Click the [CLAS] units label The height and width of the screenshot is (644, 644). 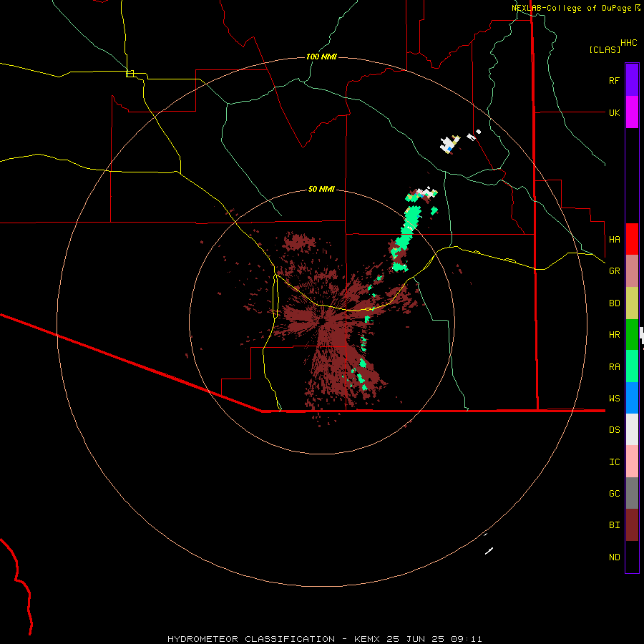pyautogui.click(x=604, y=49)
